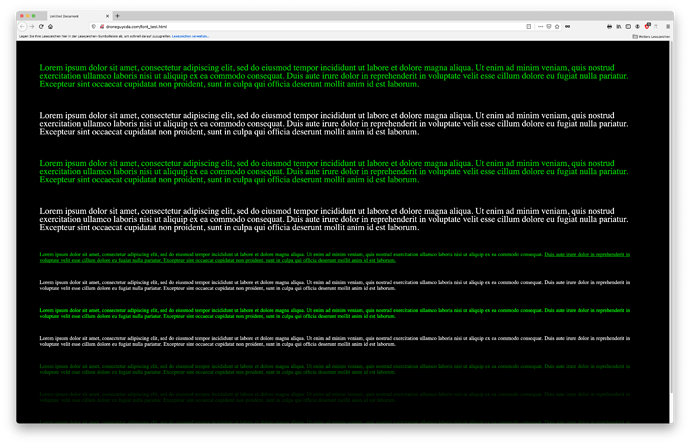Open a new tab with plus button
This screenshot has width=690, height=445.
[117, 16]
